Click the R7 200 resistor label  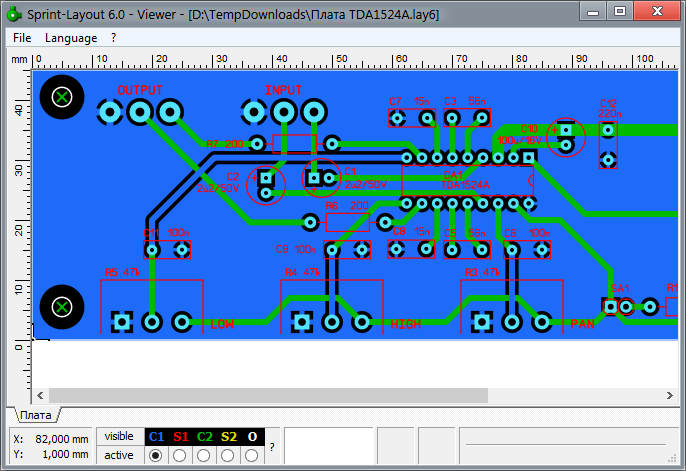(225, 144)
